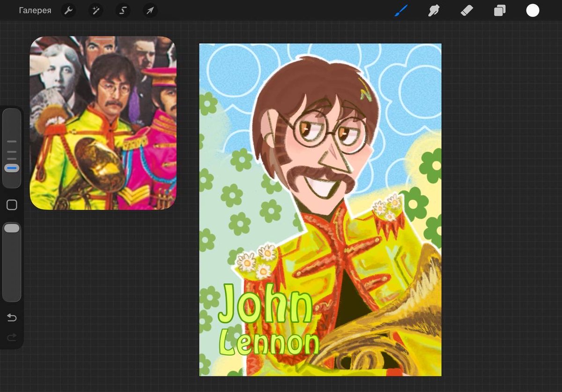The height and width of the screenshot is (392, 562).
Task: Open the Галерея gallery
Action: [35, 10]
